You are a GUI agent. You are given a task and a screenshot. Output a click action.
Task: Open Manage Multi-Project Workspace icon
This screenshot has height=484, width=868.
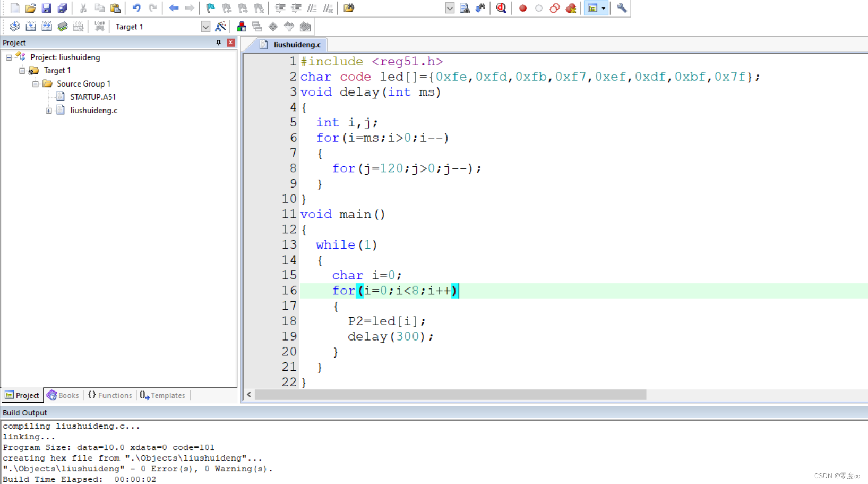(x=257, y=27)
